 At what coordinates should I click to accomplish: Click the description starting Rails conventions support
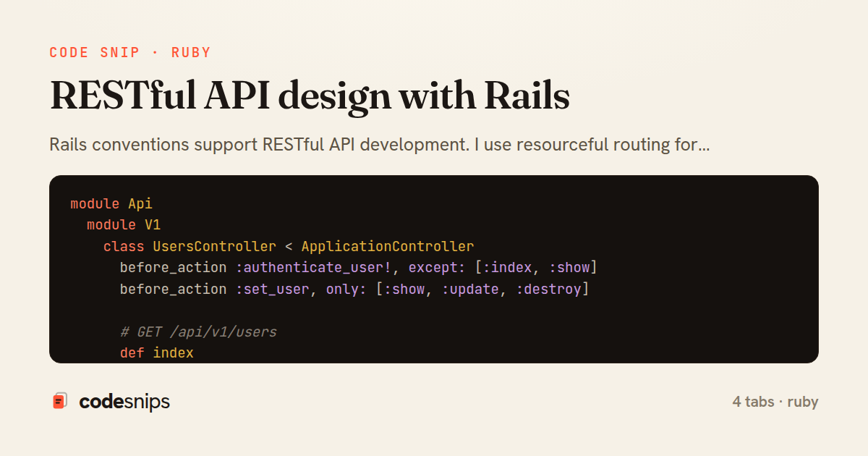(x=379, y=145)
